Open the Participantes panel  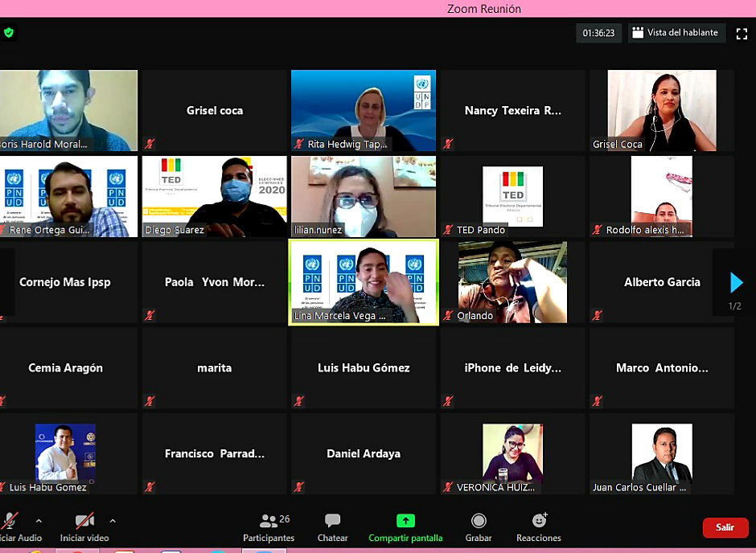click(x=269, y=526)
